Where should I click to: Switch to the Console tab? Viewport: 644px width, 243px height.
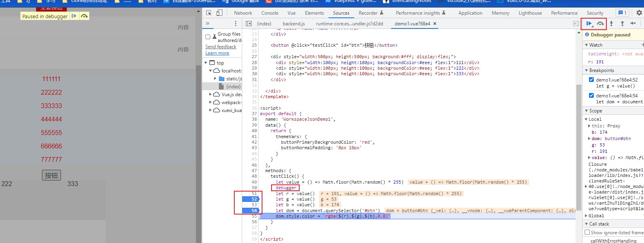coord(270,13)
